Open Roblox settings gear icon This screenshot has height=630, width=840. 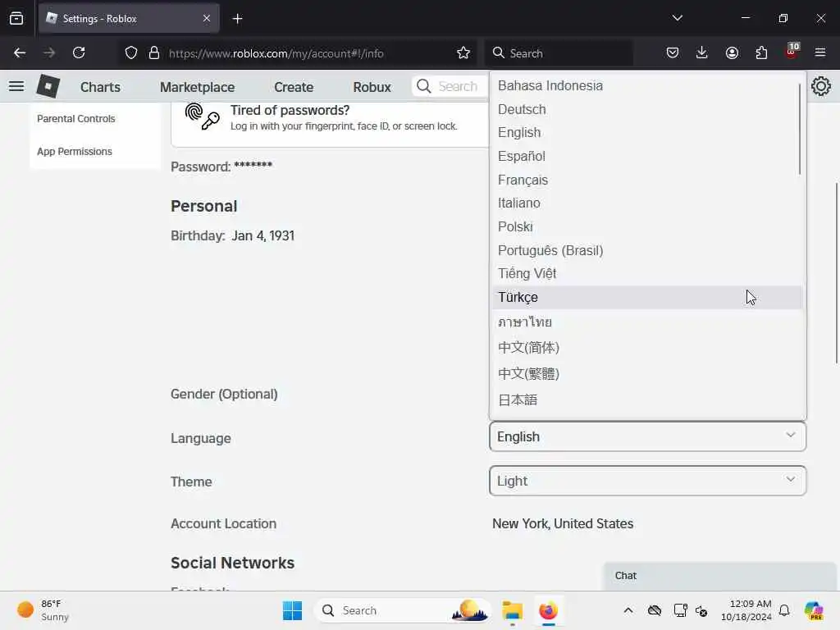click(820, 86)
